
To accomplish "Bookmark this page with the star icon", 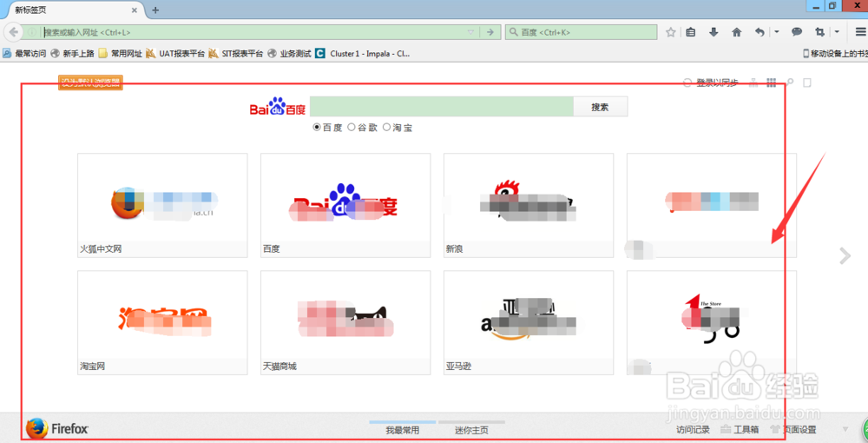I will 671,32.
